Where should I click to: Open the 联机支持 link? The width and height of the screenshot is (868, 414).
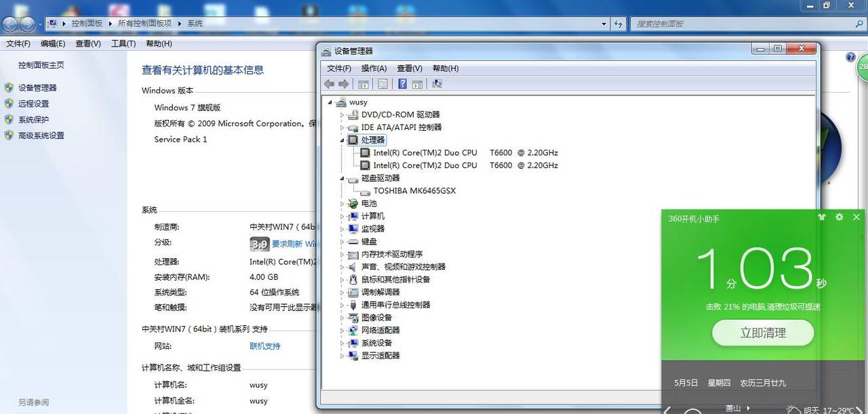coord(264,346)
